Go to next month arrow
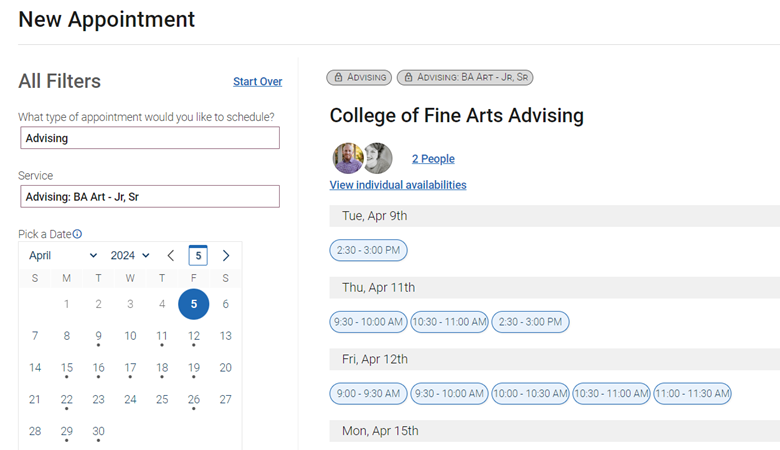780x450 pixels. click(x=226, y=256)
